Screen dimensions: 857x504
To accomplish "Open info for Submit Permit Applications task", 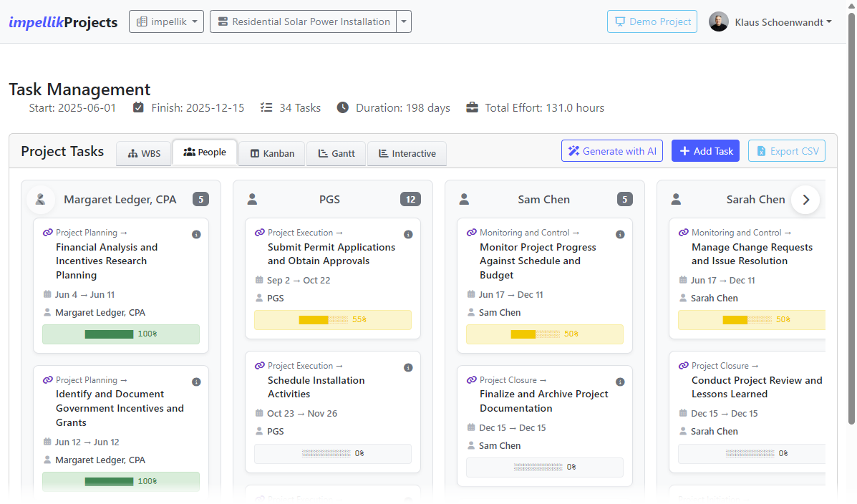I will click(408, 235).
